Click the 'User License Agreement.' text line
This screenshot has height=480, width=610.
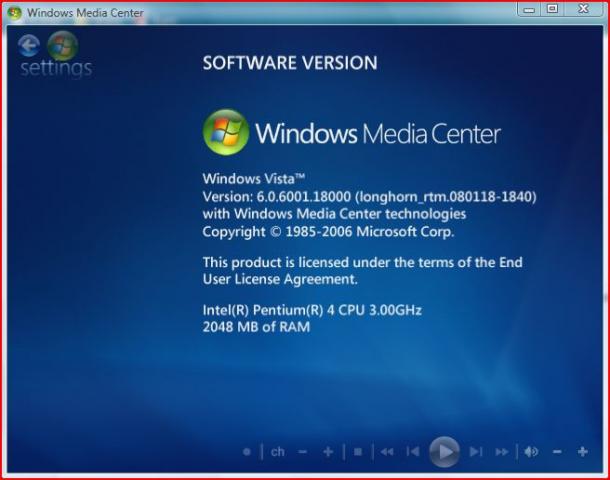pyautogui.click(x=280, y=279)
